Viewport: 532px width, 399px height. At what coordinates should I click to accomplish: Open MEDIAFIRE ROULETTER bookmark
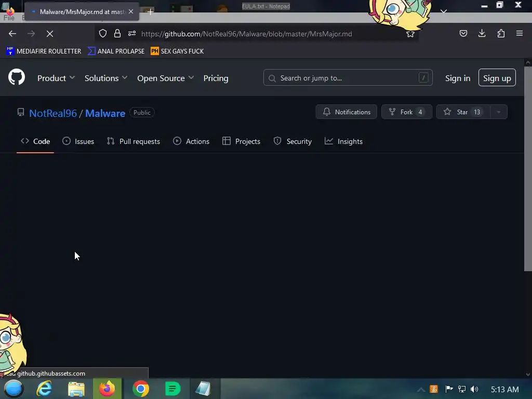(x=44, y=51)
